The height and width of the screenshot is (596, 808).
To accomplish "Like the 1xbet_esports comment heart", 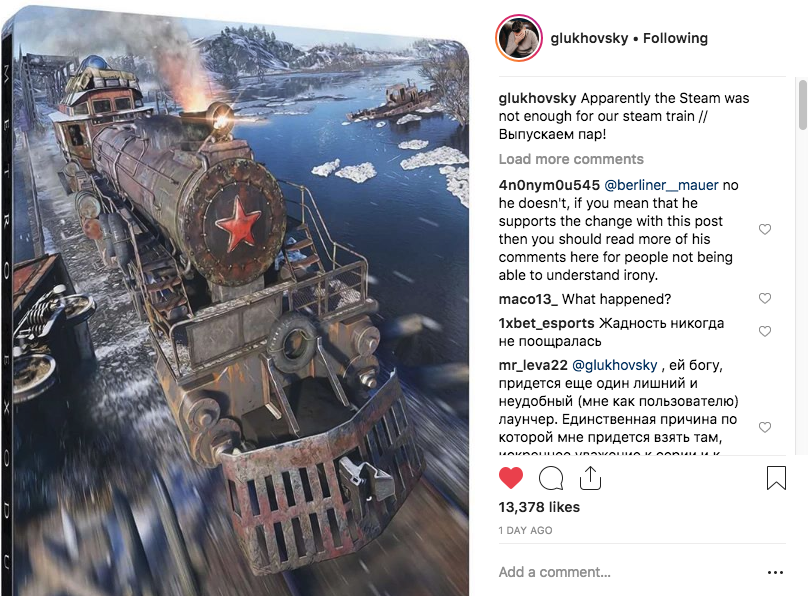I will 765,331.
